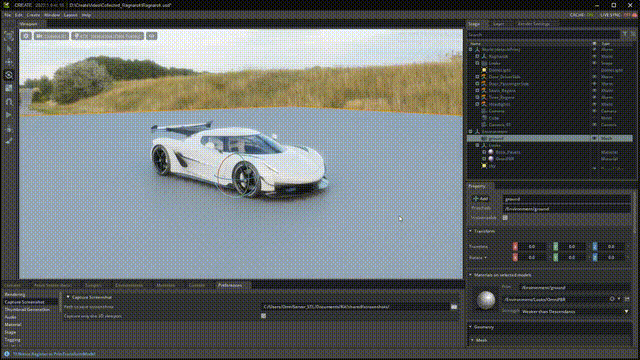
Task: Click the play simulation icon in left toolbar
Action: 9,115
